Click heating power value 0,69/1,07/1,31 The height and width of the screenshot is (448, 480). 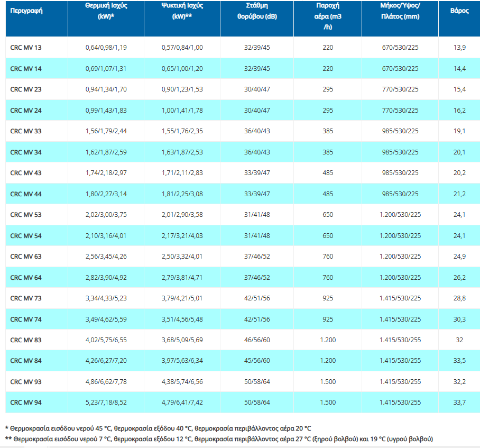click(106, 69)
